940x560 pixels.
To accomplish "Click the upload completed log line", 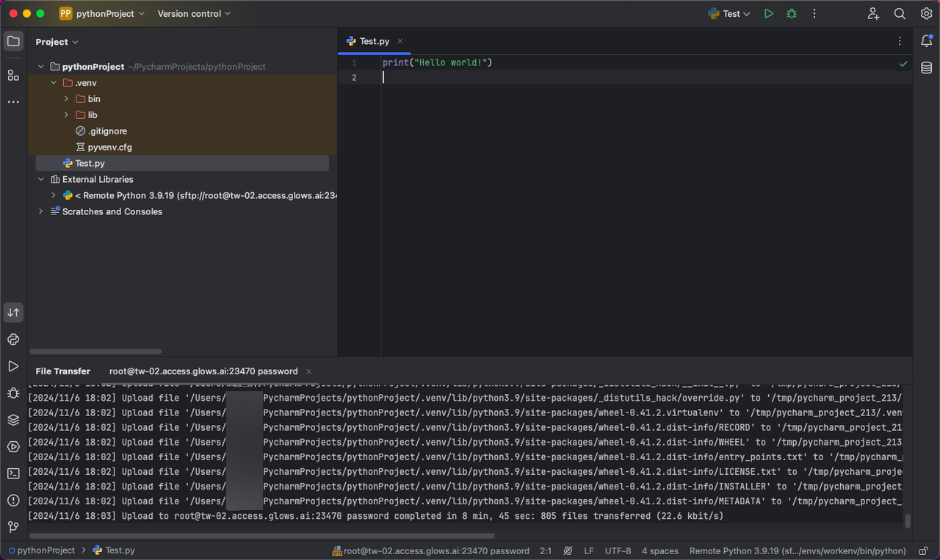I will [376, 516].
